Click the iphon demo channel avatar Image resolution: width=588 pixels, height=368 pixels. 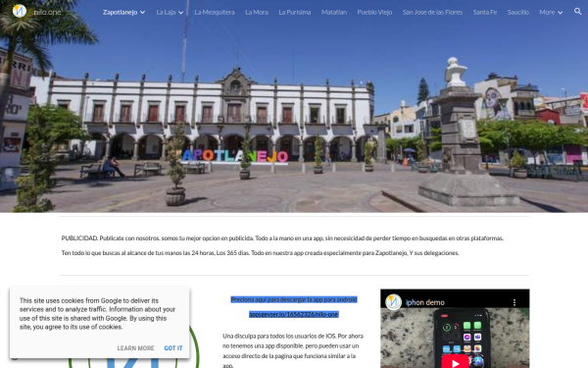393,302
